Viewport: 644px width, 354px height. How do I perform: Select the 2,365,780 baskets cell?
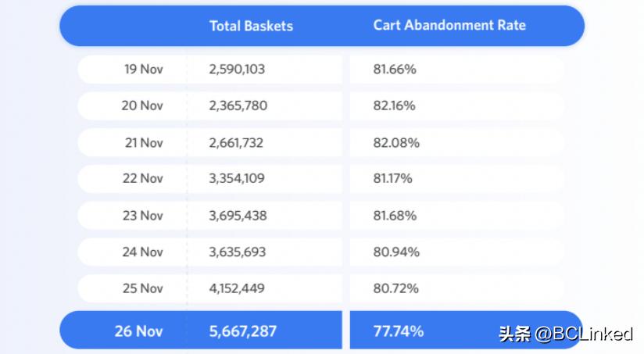[x=238, y=105]
